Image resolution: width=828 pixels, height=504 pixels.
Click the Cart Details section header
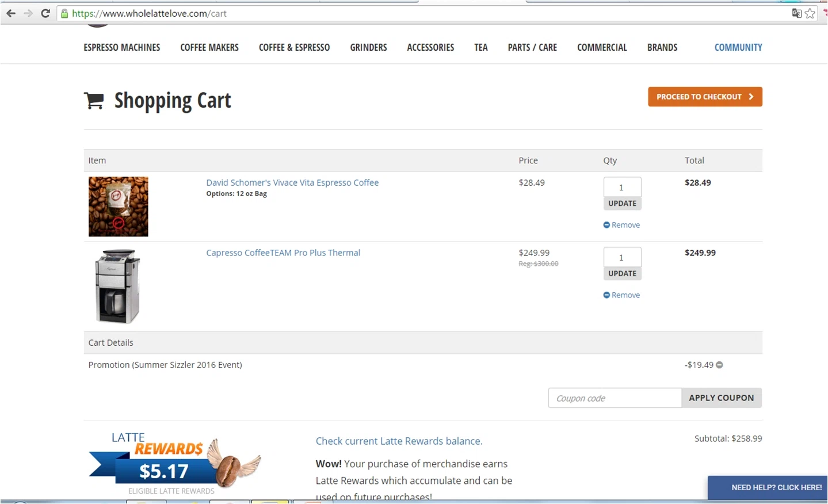[x=423, y=343]
